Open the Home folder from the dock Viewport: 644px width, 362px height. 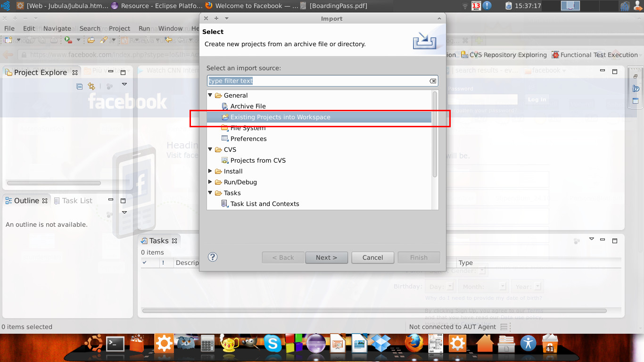click(484, 344)
